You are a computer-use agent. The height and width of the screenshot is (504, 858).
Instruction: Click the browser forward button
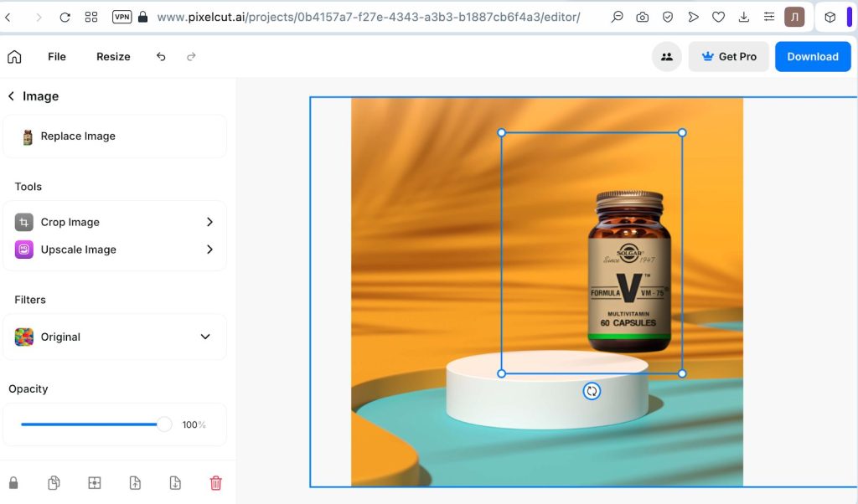39,17
